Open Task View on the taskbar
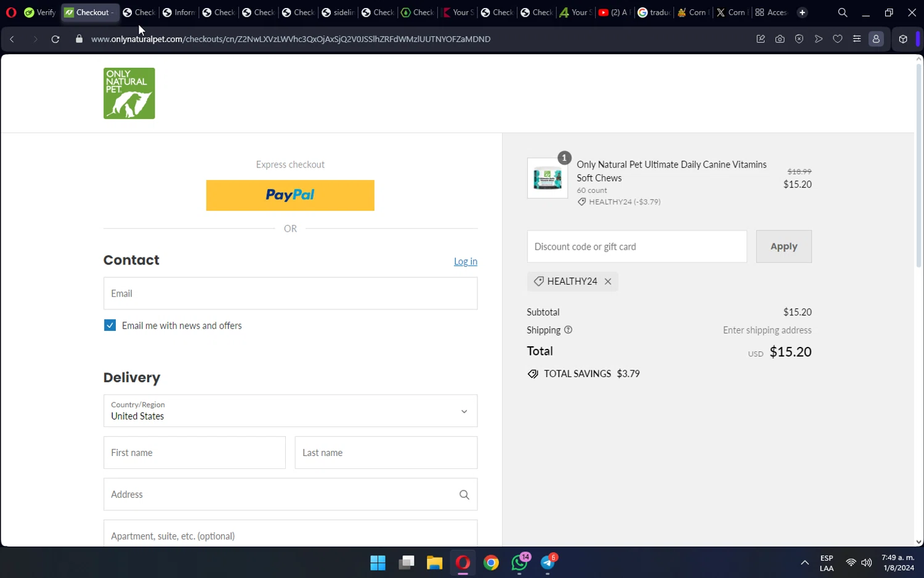924x578 pixels. [x=407, y=563]
